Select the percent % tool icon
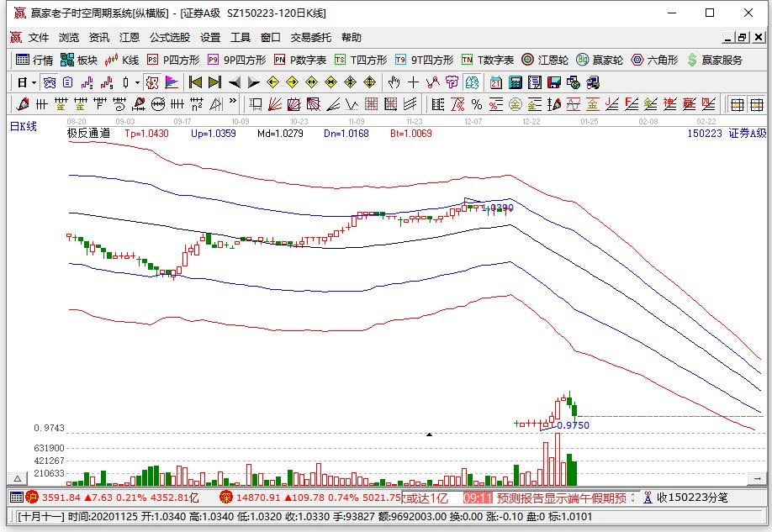The image size is (772, 532). click(477, 104)
